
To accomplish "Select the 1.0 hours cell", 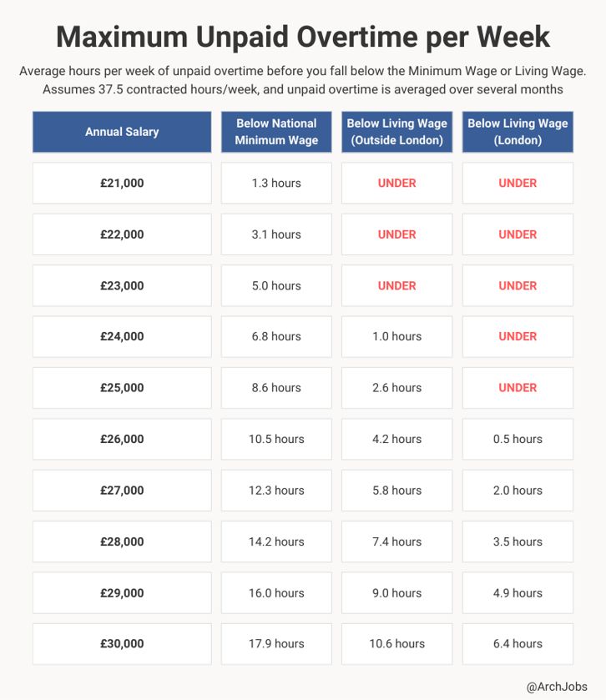I will pyautogui.click(x=396, y=336).
